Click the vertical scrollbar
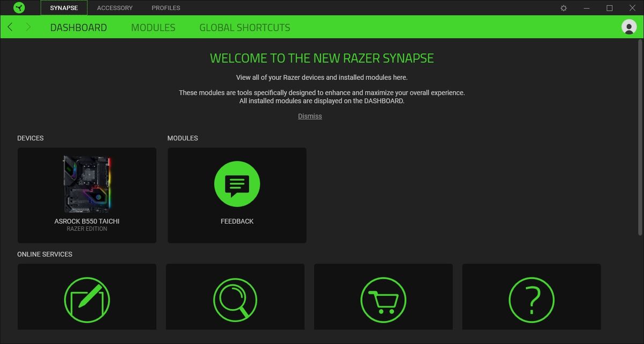Image resolution: width=644 pixels, height=344 pixels. pos(640,138)
